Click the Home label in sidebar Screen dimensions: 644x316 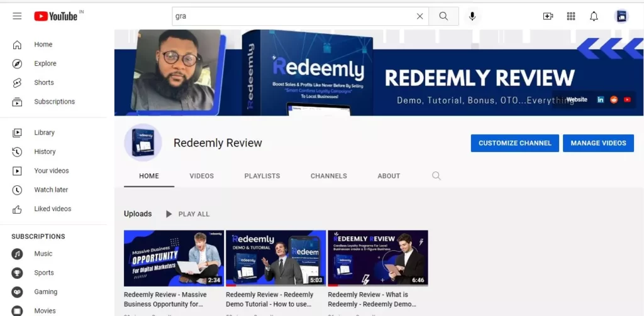click(x=43, y=45)
